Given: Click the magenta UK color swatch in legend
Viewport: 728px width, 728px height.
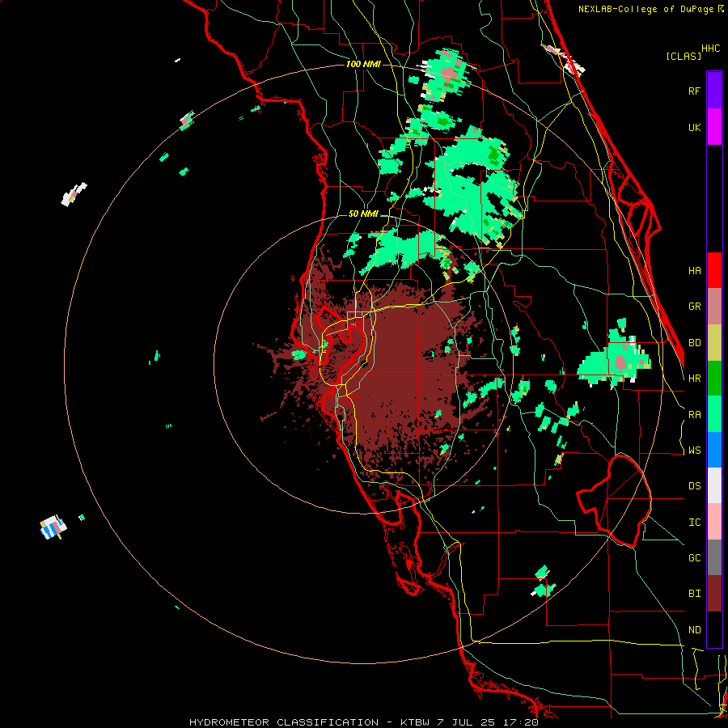Looking at the screenshot, I should [714, 126].
